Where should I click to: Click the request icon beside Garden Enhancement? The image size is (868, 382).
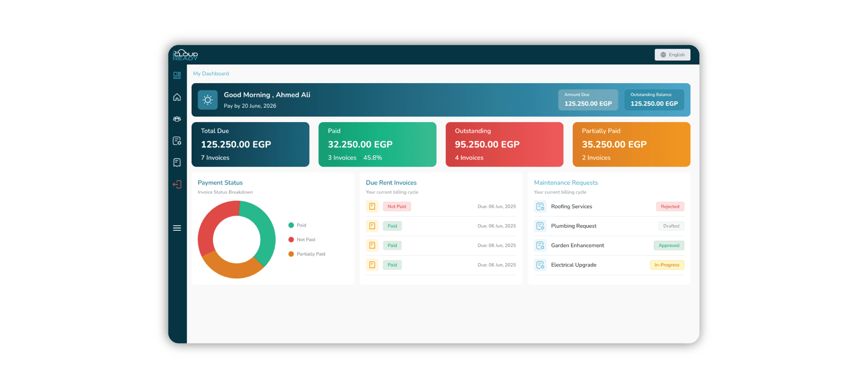click(540, 245)
